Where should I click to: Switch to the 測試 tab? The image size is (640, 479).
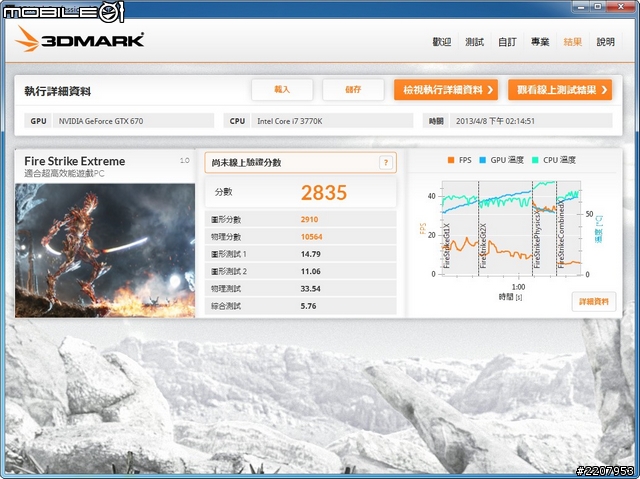474,42
